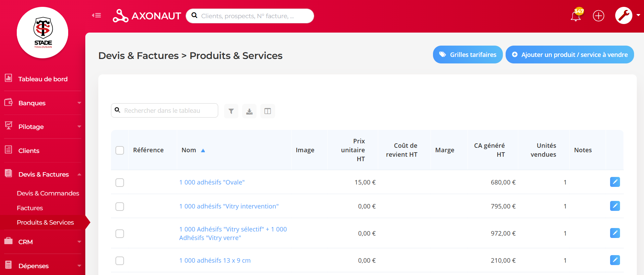
Task: Click the Dépenses calculator icon
Action: pyautogui.click(x=9, y=265)
